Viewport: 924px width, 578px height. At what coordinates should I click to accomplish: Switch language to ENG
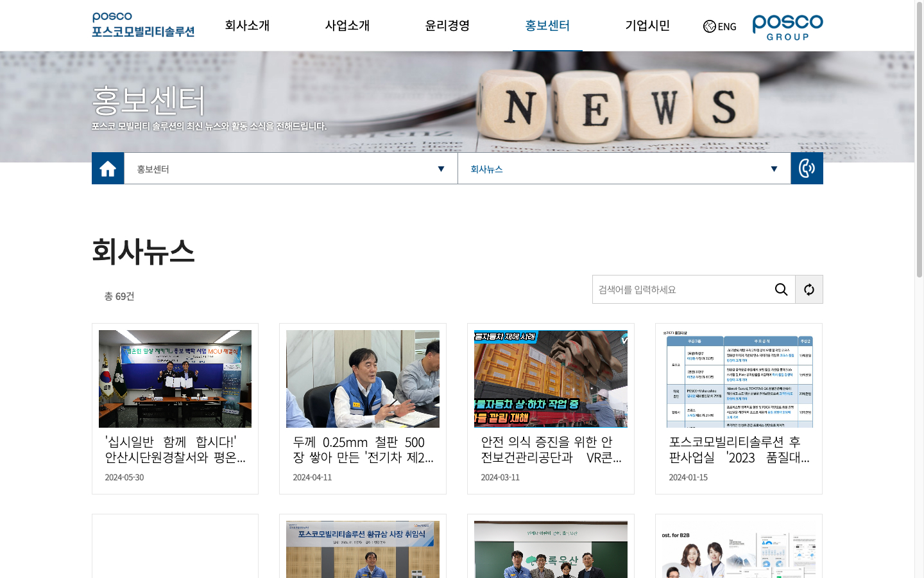(727, 26)
